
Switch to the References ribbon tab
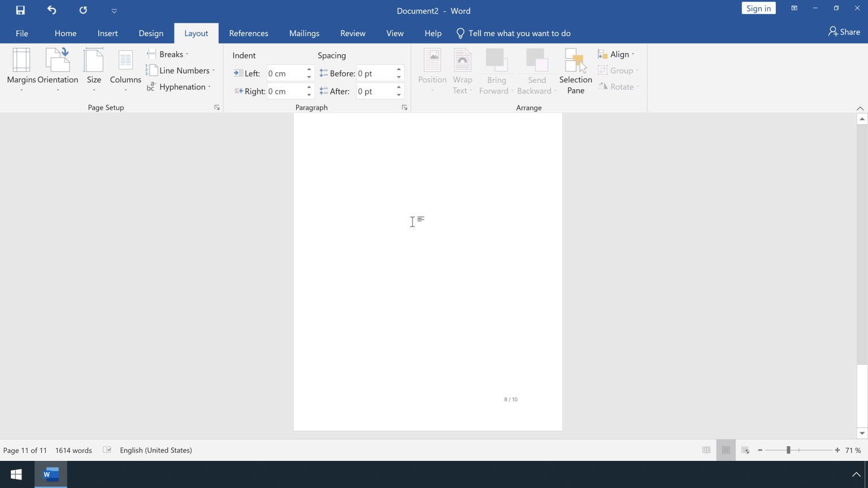pos(249,33)
